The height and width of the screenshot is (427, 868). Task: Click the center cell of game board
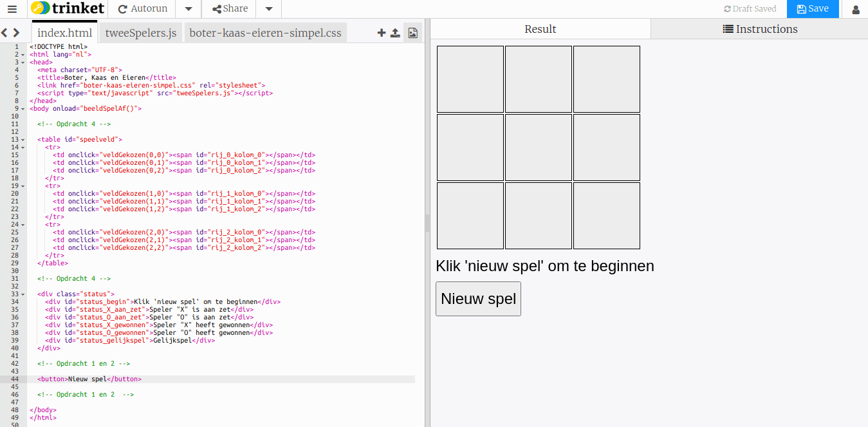click(539, 147)
